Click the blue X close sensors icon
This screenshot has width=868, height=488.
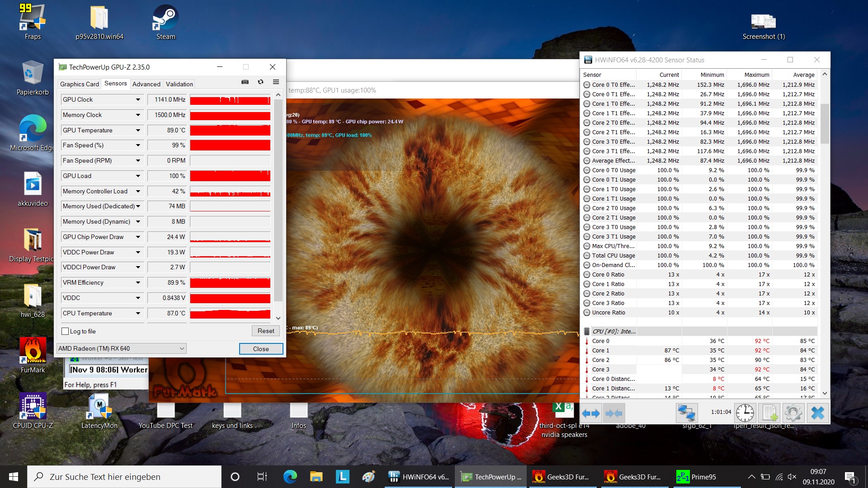click(817, 413)
